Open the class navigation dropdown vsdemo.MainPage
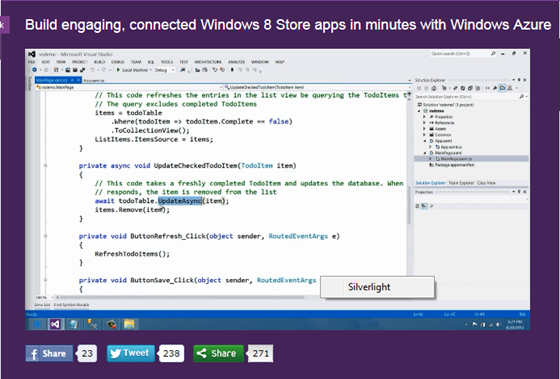The image size is (560, 379). [x=129, y=87]
